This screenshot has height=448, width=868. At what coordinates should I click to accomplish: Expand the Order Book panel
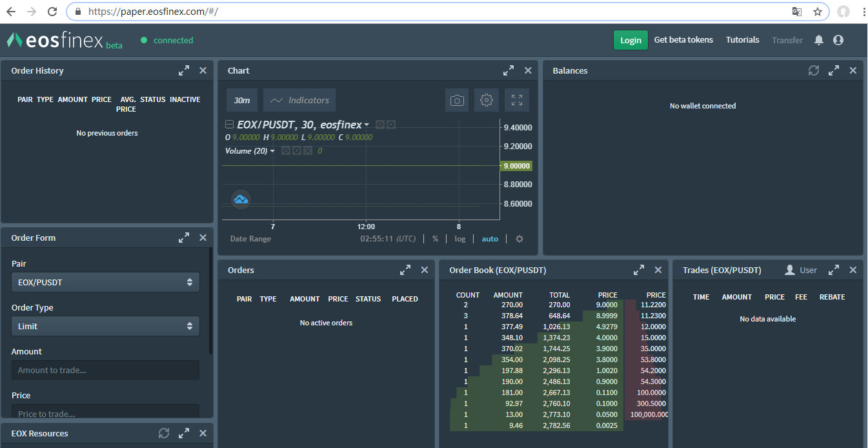click(639, 270)
